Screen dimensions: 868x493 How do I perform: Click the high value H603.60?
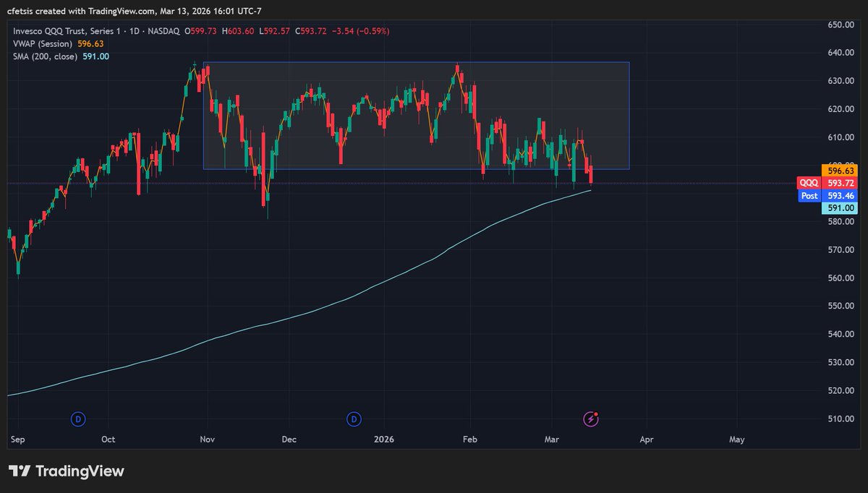[x=238, y=31]
